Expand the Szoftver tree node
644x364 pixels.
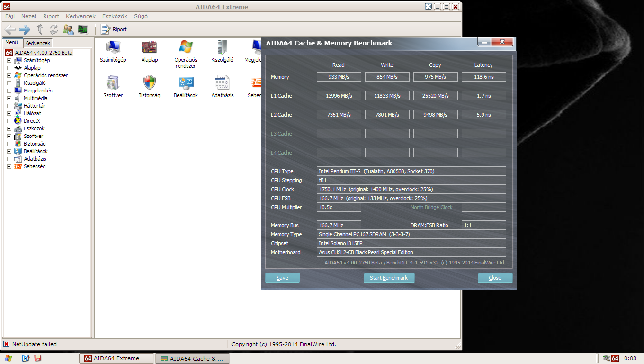[x=9, y=136]
